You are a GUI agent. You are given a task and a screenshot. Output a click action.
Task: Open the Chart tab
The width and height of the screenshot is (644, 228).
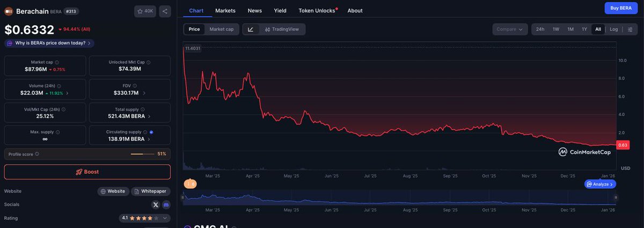[x=196, y=10]
